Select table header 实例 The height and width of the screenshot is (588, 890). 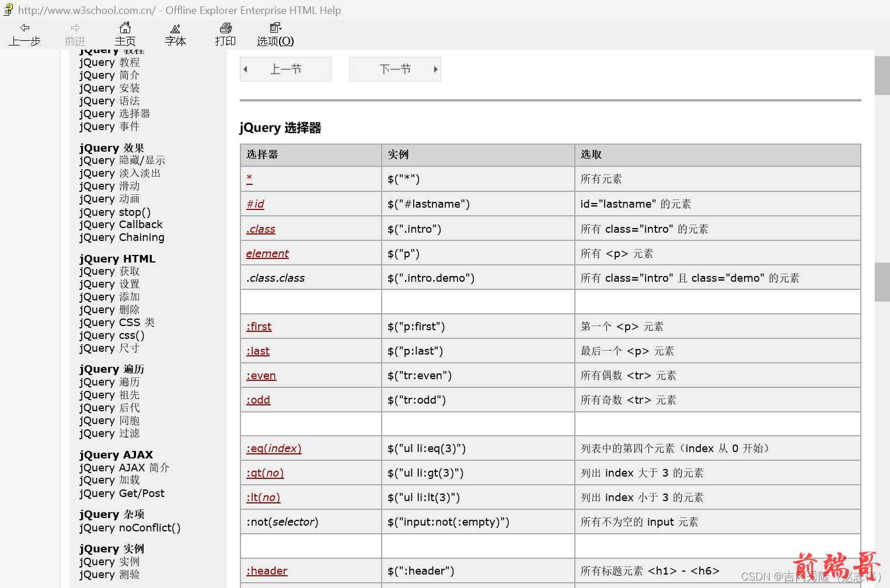pyautogui.click(x=478, y=155)
